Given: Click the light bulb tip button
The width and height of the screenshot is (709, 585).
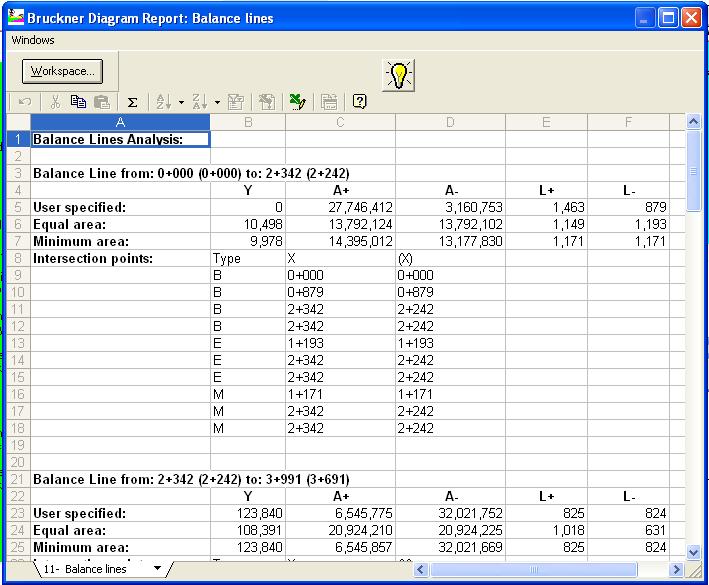Looking at the screenshot, I should pyautogui.click(x=398, y=75).
